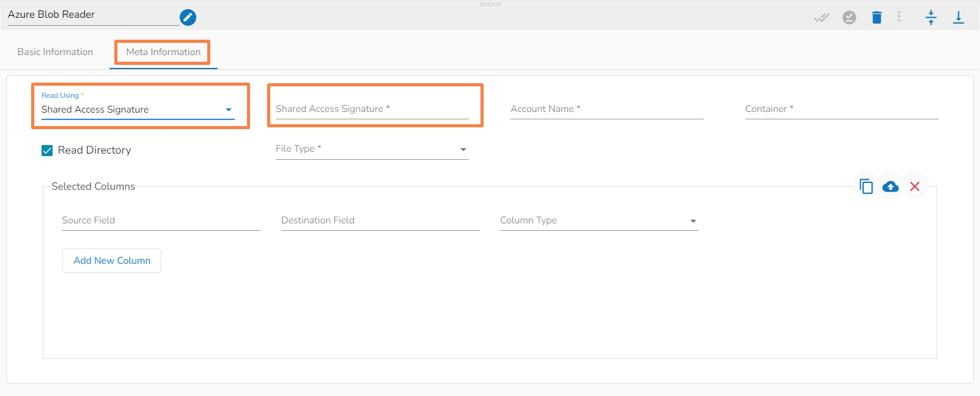Switch to the Basic Information tab
980x396 pixels.
coord(55,52)
